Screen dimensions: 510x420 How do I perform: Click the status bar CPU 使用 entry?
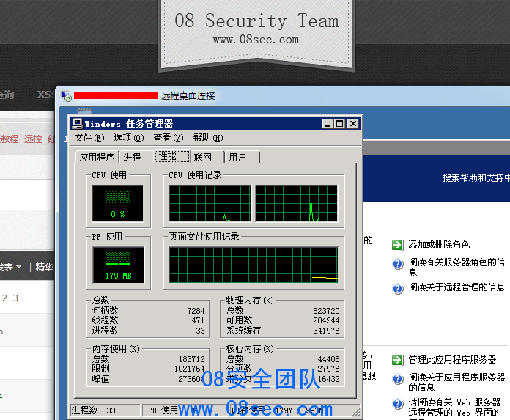pos(184,410)
